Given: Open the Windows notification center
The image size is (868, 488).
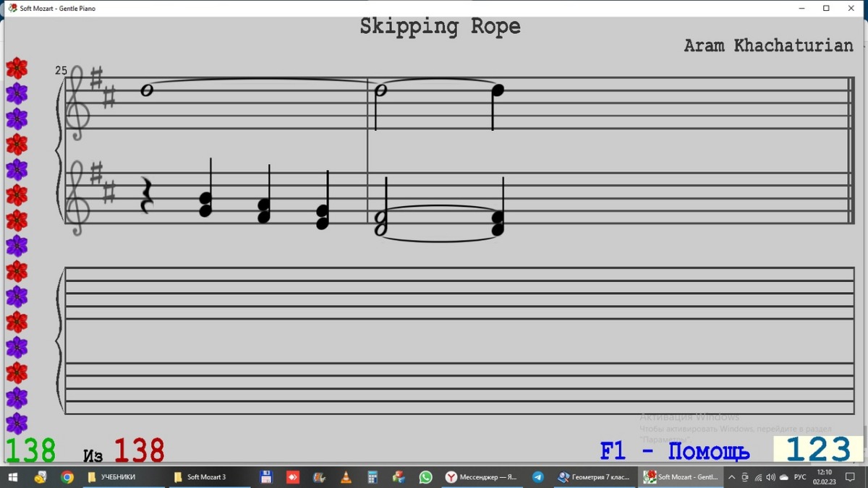Looking at the screenshot, I should pyautogui.click(x=851, y=477).
